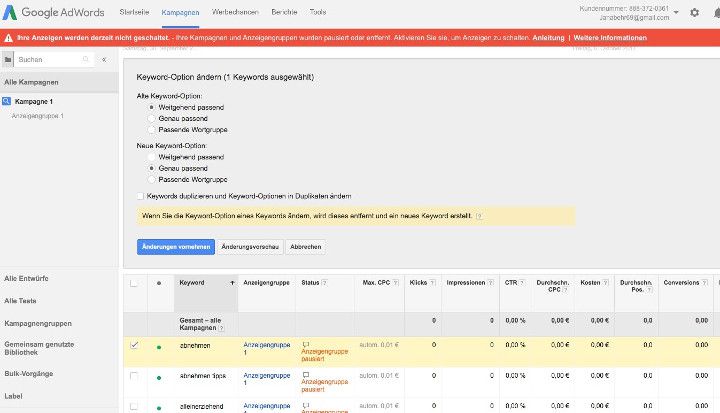Open Anzeigengruppe 1 link in abnehmen tipps row

click(x=266, y=379)
